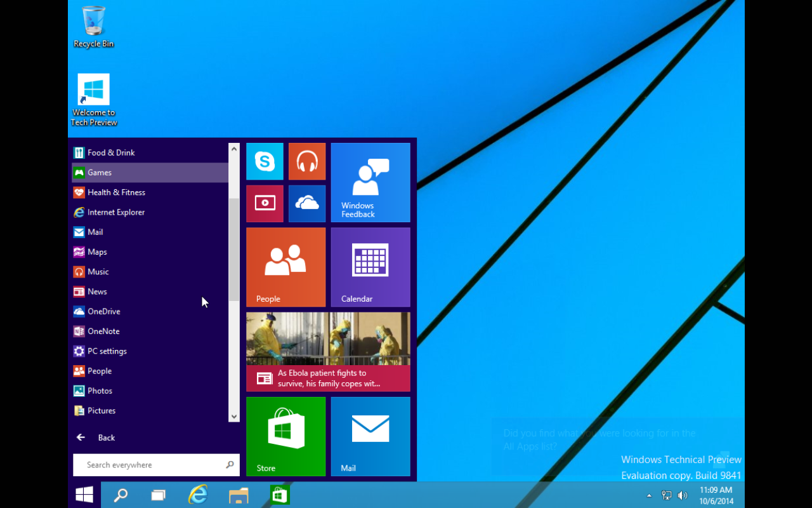Show hidden system tray icons

[649, 495]
